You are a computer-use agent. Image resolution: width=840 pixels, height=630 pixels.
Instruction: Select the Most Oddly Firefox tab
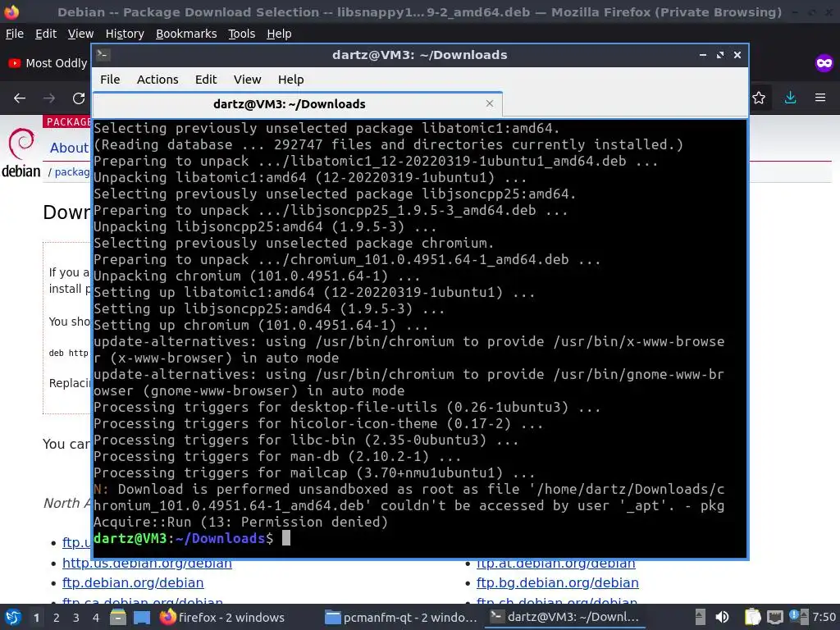48,63
